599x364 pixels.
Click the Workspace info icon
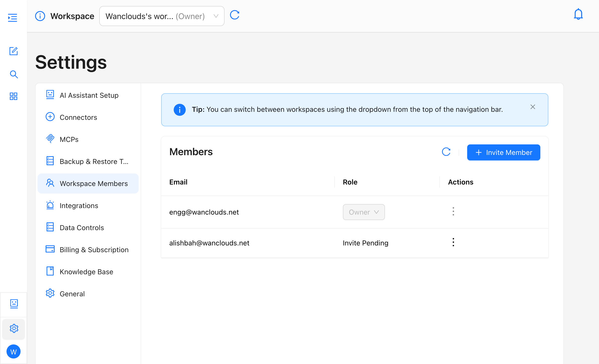(x=40, y=16)
